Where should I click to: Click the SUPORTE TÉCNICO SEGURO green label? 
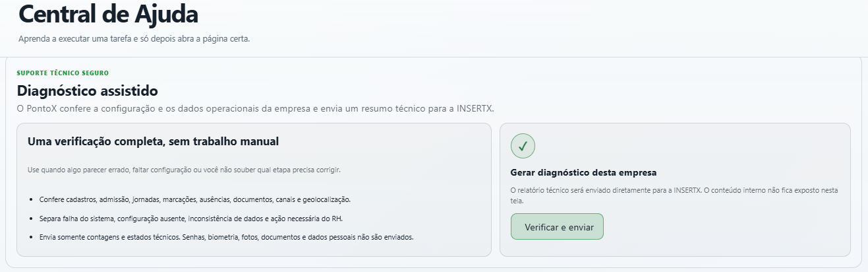63,73
